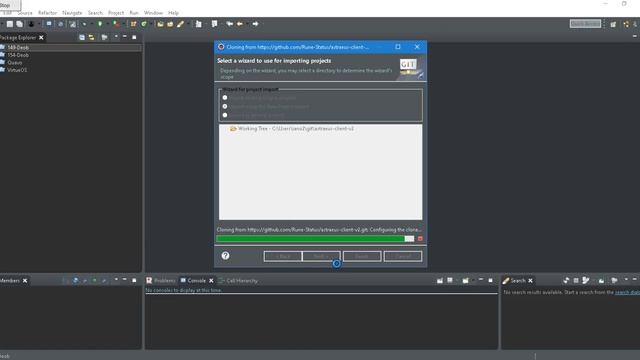Select first radio option in import wizard
This screenshot has height=360, width=640.
(225, 98)
